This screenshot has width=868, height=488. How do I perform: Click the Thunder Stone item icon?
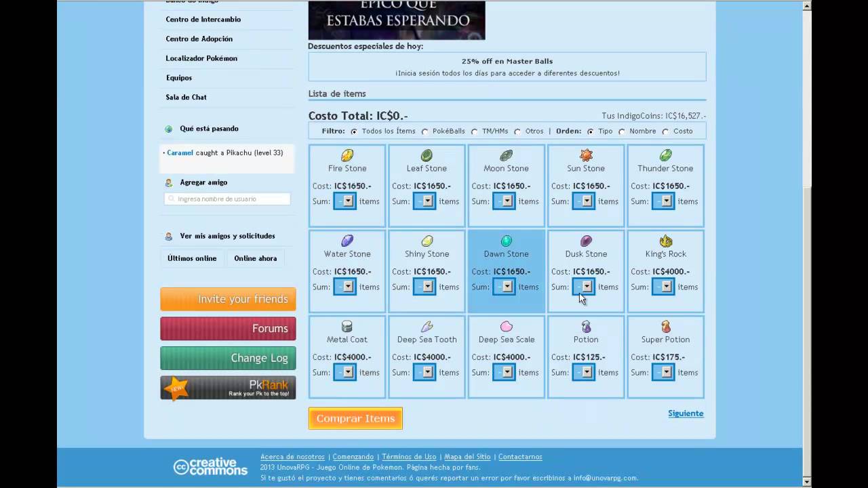pos(665,155)
